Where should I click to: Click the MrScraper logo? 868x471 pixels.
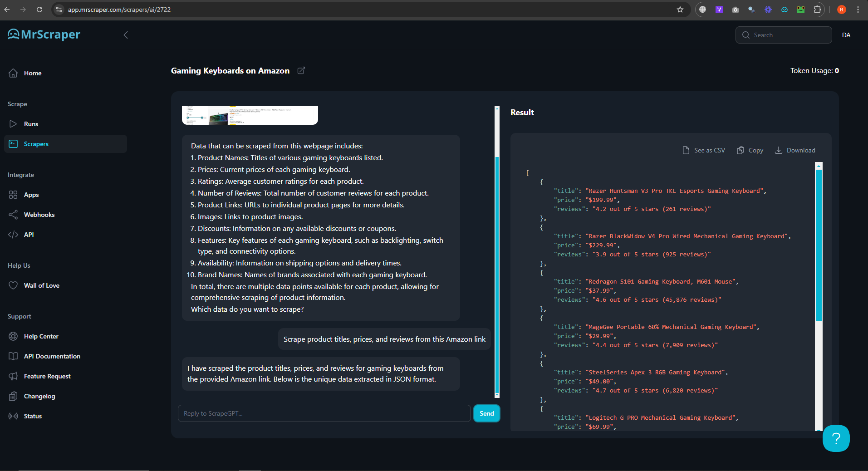pyautogui.click(x=44, y=34)
